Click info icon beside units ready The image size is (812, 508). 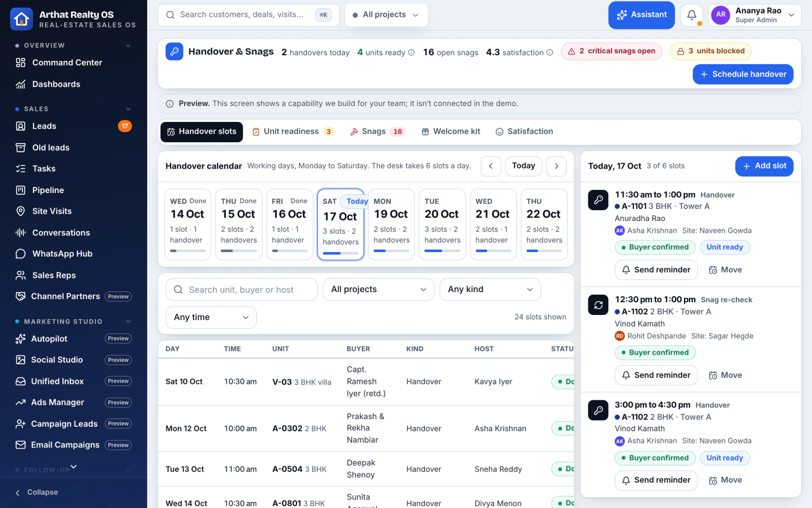[411, 52]
